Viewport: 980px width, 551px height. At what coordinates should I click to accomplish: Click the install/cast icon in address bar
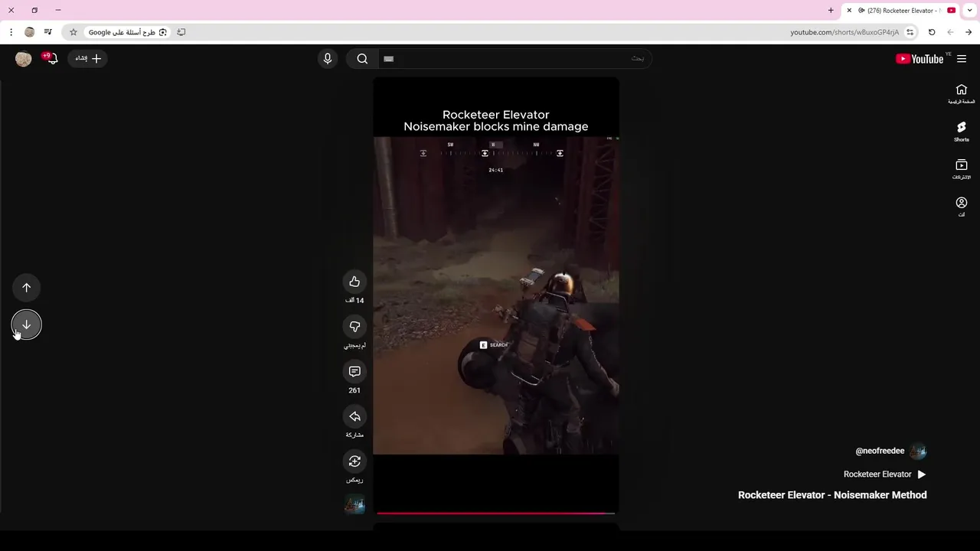point(181,32)
